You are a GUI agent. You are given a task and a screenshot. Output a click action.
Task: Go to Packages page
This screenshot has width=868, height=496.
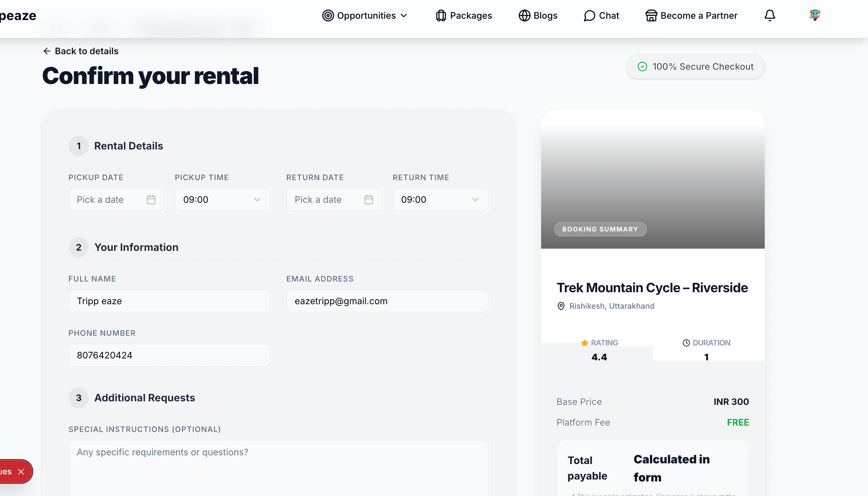pyautogui.click(x=464, y=16)
